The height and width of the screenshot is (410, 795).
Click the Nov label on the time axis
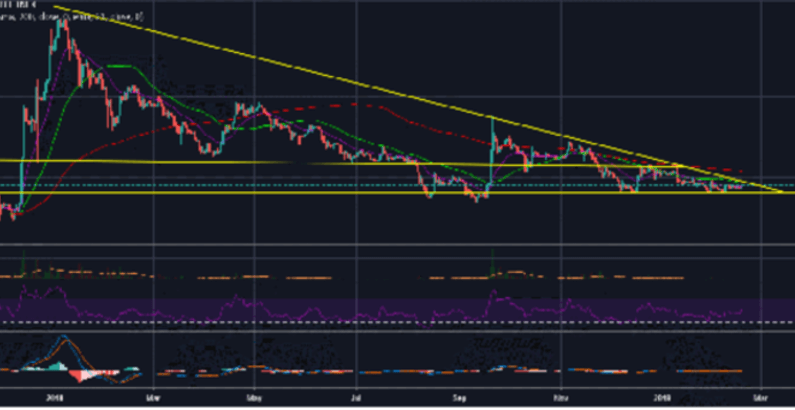click(x=563, y=395)
